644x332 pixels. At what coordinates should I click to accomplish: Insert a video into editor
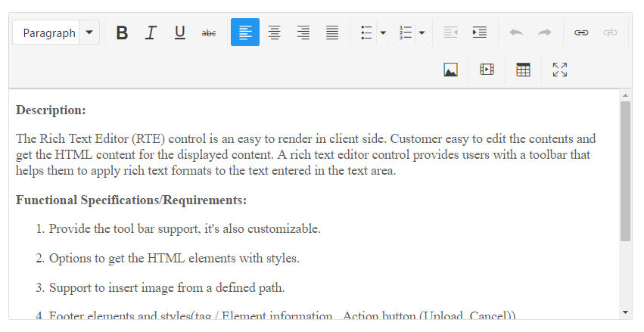[487, 70]
